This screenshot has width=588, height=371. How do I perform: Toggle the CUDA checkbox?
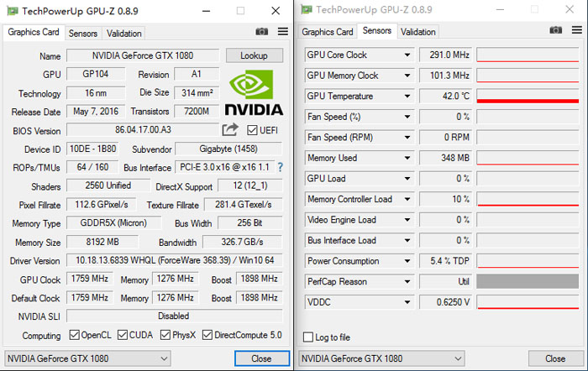click(123, 335)
